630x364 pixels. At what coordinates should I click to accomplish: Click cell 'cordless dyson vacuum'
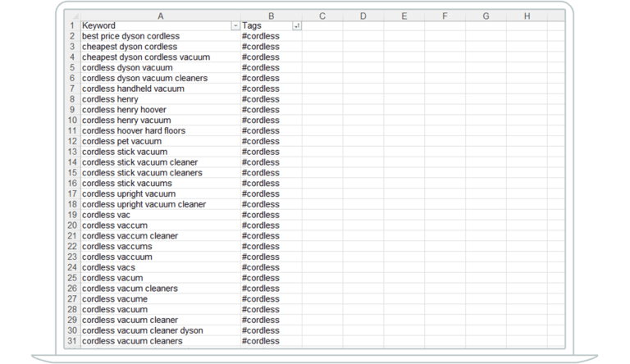pos(160,67)
